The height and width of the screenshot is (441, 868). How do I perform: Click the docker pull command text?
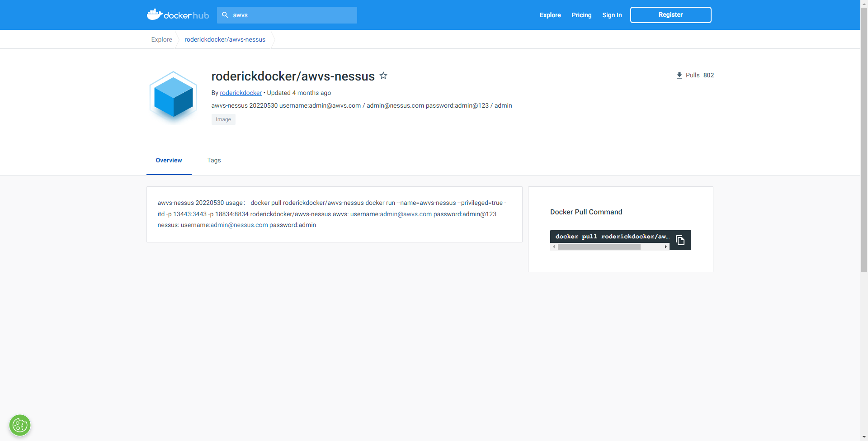(x=612, y=237)
